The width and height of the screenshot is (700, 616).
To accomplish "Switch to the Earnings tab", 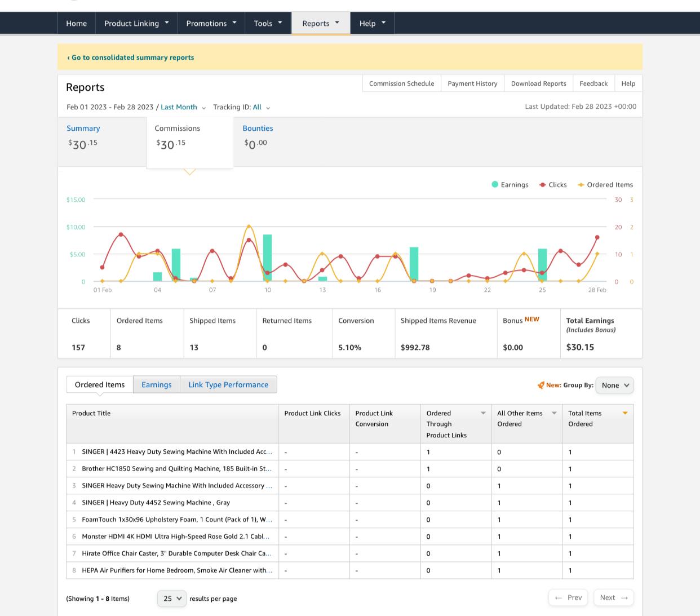I will (x=157, y=384).
